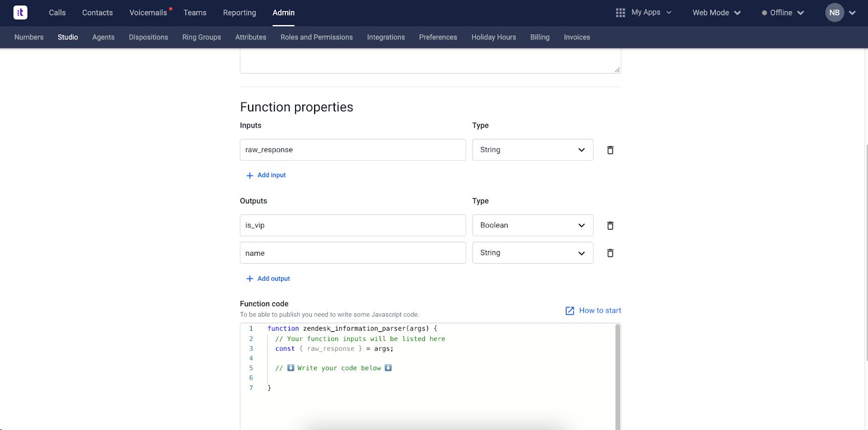The height and width of the screenshot is (430, 868).
Task: Click the 'function zendesk_information_parser(args) {' line
Action: point(352,328)
